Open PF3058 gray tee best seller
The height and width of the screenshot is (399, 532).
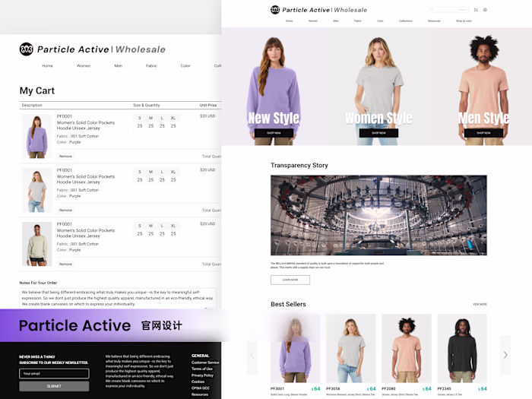coord(351,348)
